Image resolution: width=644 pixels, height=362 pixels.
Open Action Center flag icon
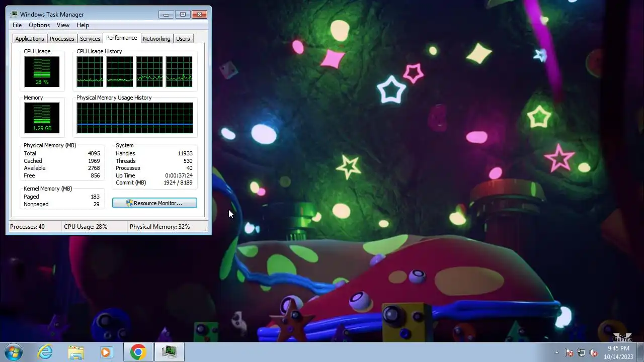[569, 352]
